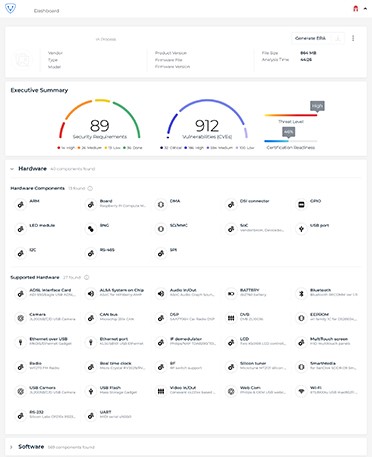372x457 pixels.
Task: Click the Audio In/Out speaker icon
Action: click(x=161, y=294)
